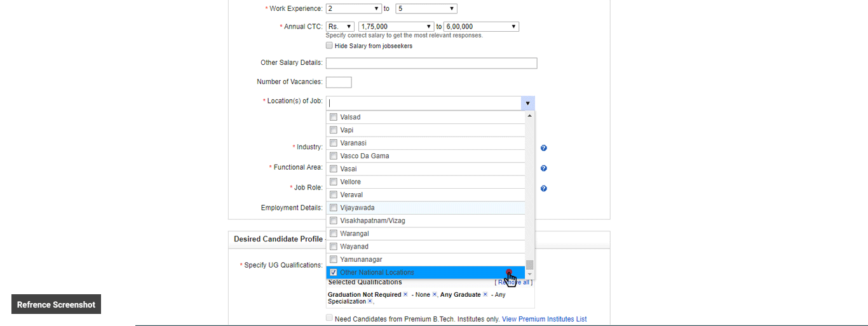This screenshot has height=326, width=868.
Task: Remove the Any Specialization tag
Action: coord(370,301)
